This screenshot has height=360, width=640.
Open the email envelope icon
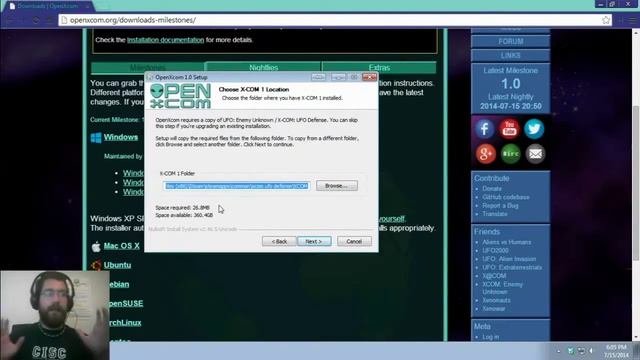pyautogui.click(x=535, y=153)
